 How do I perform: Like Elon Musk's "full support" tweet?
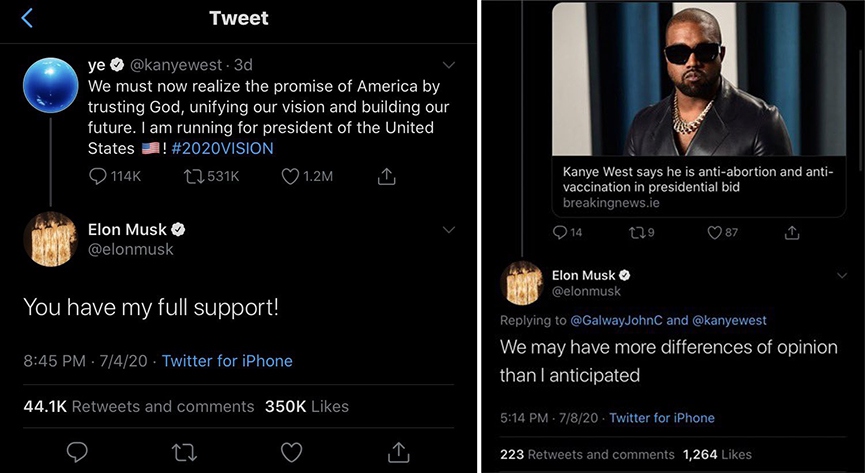[x=291, y=452]
